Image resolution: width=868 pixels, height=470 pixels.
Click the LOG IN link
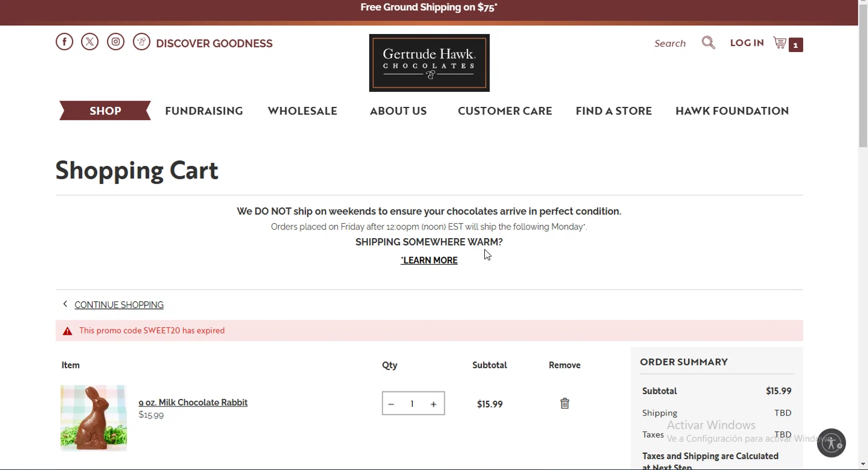tap(747, 43)
